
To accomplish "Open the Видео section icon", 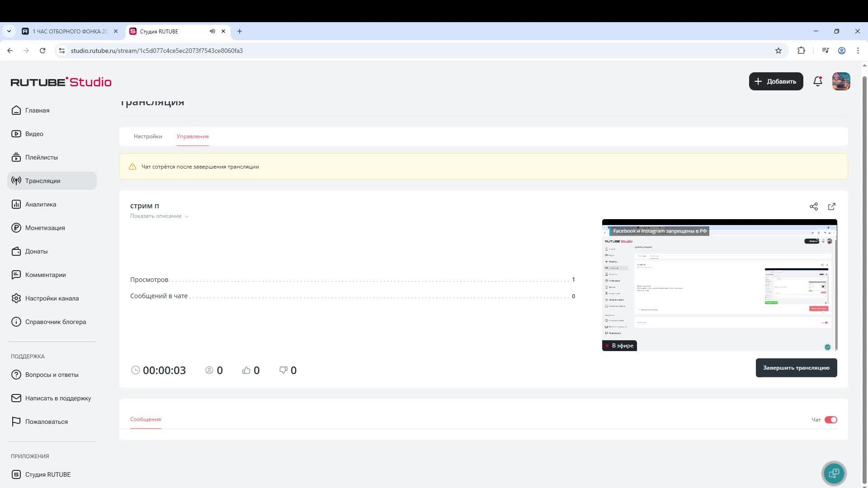I will pyautogui.click(x=16, y=134).
